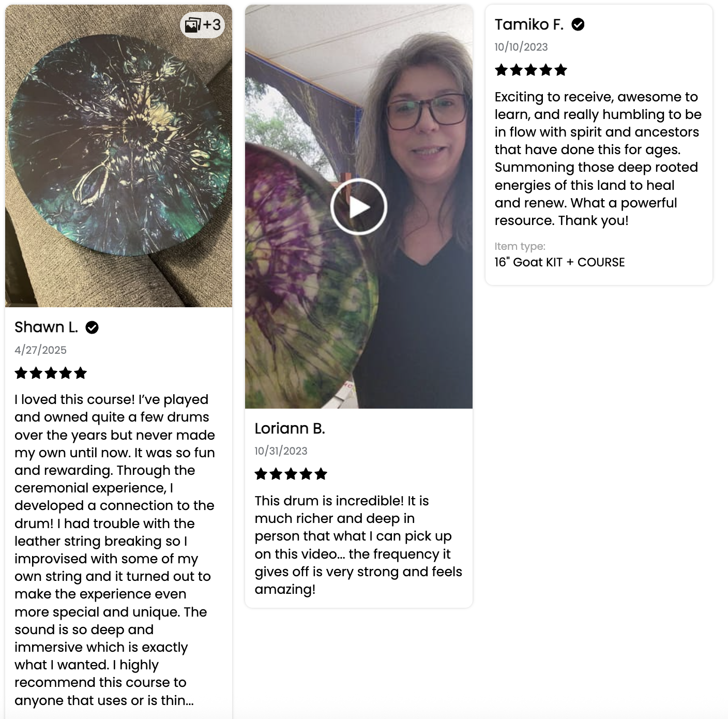Click the 10/31/2023 review date
Viewport: 728px width, 719px height.
coord(281,451)
